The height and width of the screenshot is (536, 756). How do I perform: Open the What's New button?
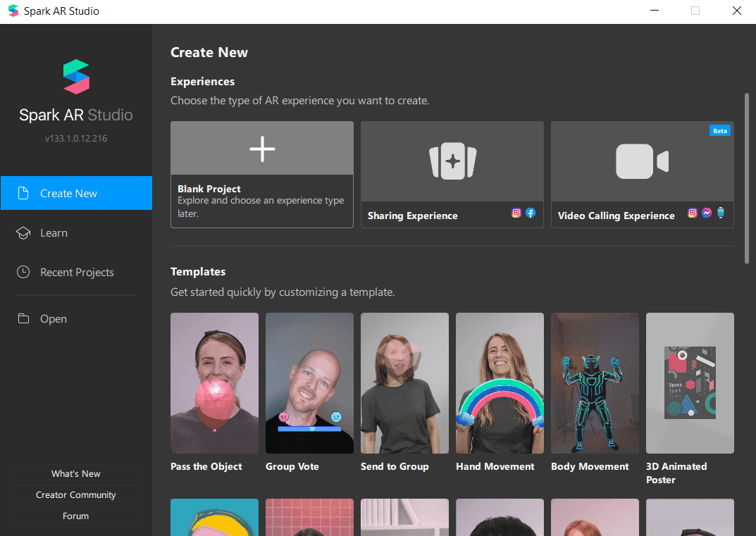pos(76,474)
